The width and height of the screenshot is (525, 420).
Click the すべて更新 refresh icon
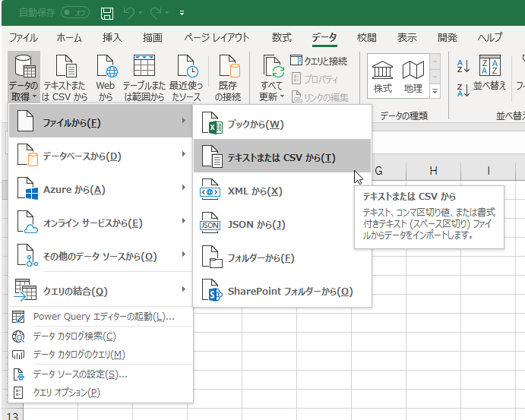tap(272, 68)
